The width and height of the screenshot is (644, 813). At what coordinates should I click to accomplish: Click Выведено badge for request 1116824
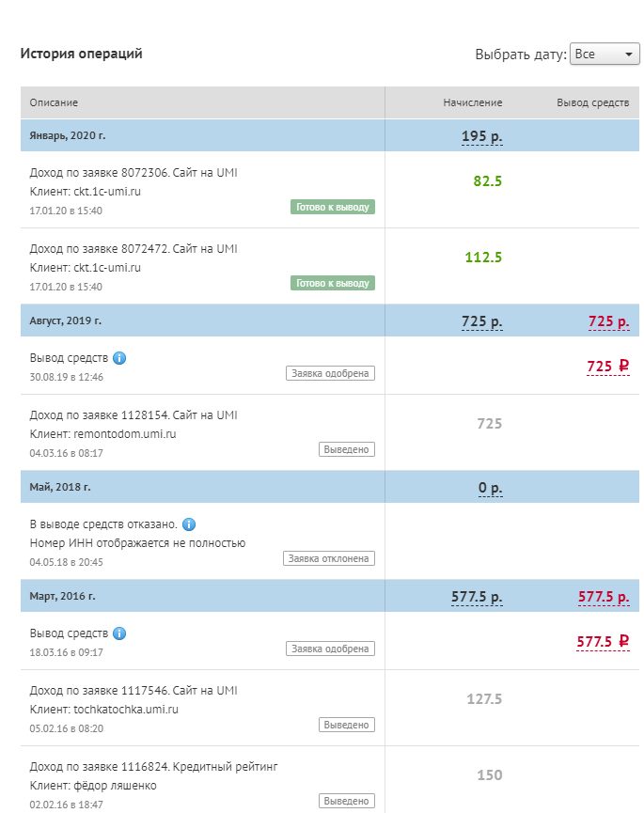coord(347,801)
